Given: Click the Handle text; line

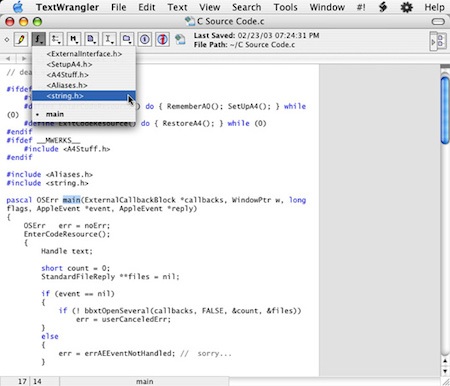Looking at the screenshot, I should [x=67, y=251].
